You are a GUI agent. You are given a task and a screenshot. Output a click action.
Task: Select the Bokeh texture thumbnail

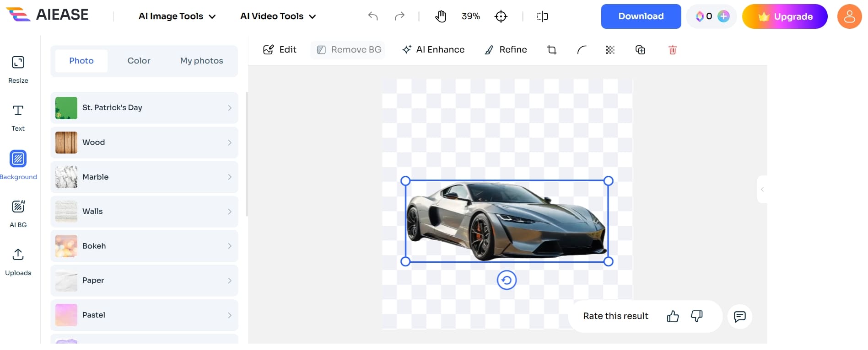[66, 246]
